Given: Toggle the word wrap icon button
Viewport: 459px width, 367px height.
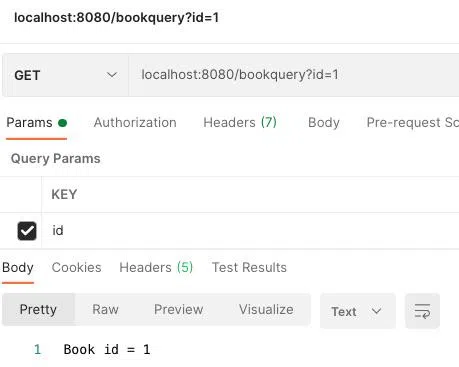Looking at the screenshot, I should [422, 311].
